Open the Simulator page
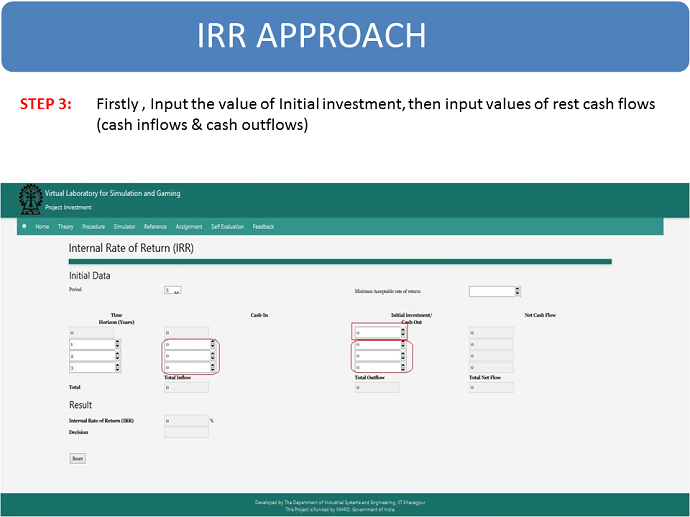Screen dimensions: 690x517 coord(125,227)
